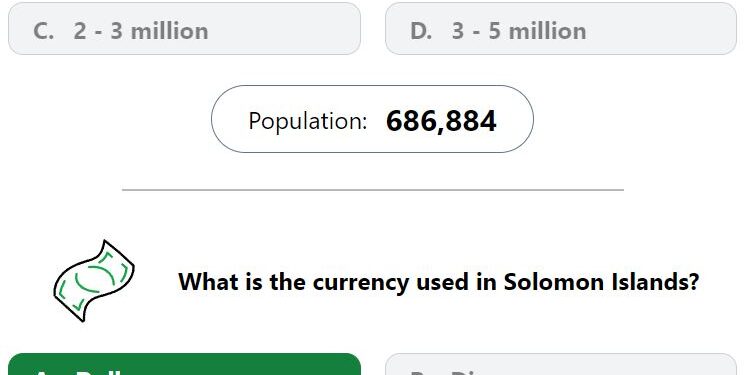The image size is (744, 375).
Task: Click the words "Solomon Islands?" in the question
Action: [x=601, y=282]
